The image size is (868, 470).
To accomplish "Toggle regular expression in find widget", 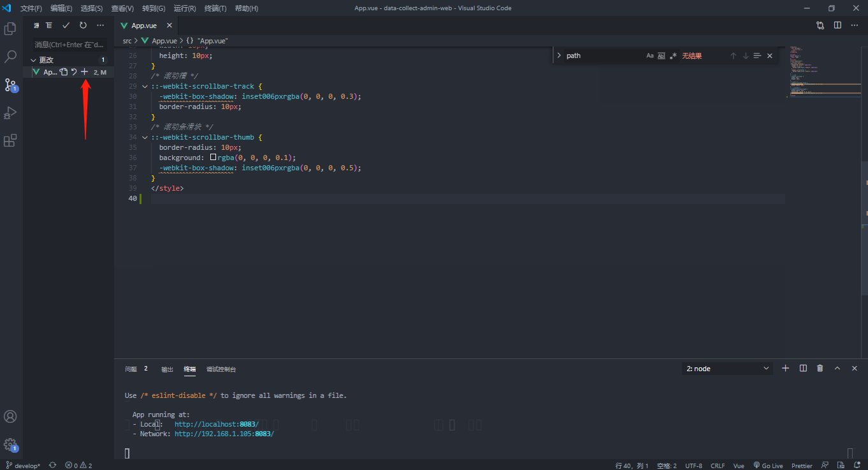I will coord(673,56).
